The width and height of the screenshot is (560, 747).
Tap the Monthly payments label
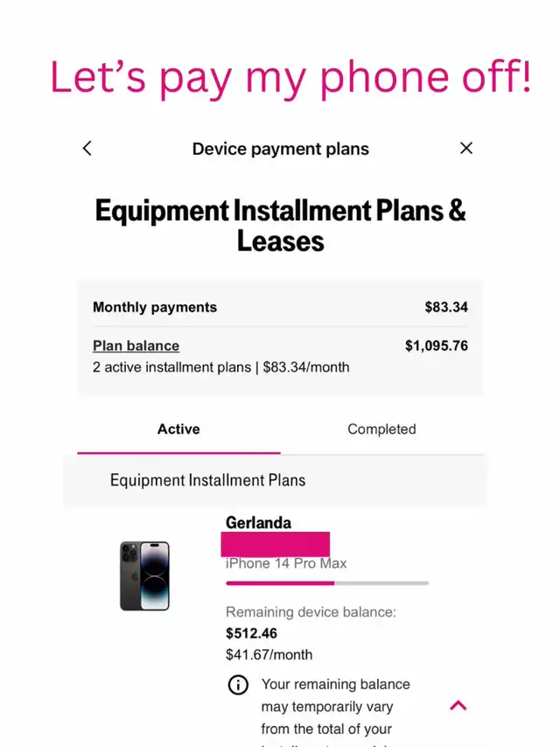click(x=155, y=307)
